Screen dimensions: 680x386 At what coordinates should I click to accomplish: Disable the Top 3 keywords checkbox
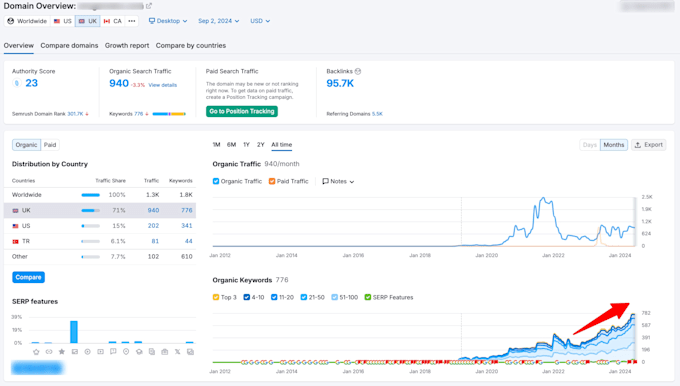[x=216, y=297]
